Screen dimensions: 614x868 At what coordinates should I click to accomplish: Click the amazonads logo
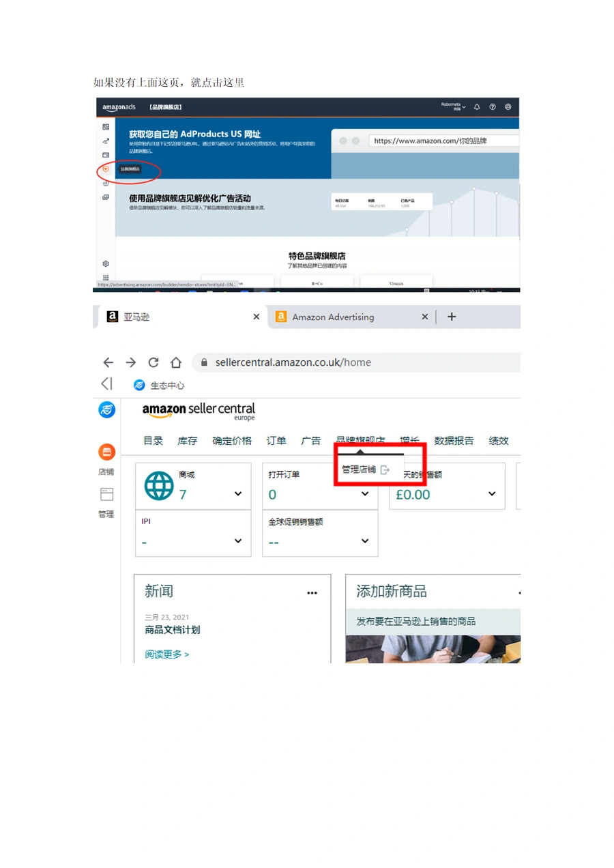[119, 107]
